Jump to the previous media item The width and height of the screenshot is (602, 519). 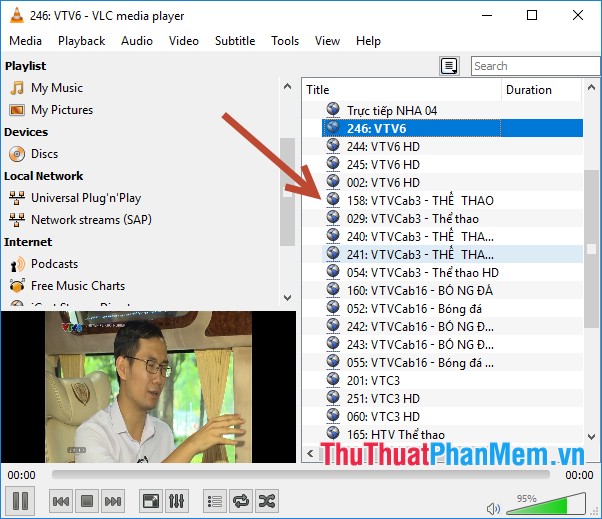[61, 501]
